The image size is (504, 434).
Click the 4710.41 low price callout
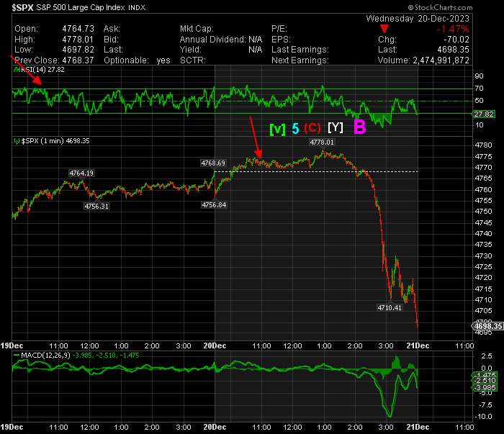coord(390,308)
